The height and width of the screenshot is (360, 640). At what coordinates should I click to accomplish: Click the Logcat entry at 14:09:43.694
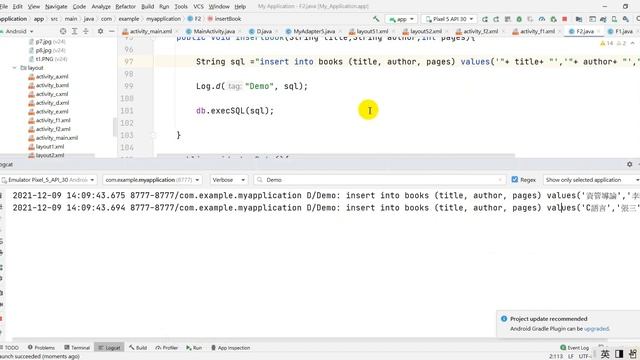(x=325, y=208)
